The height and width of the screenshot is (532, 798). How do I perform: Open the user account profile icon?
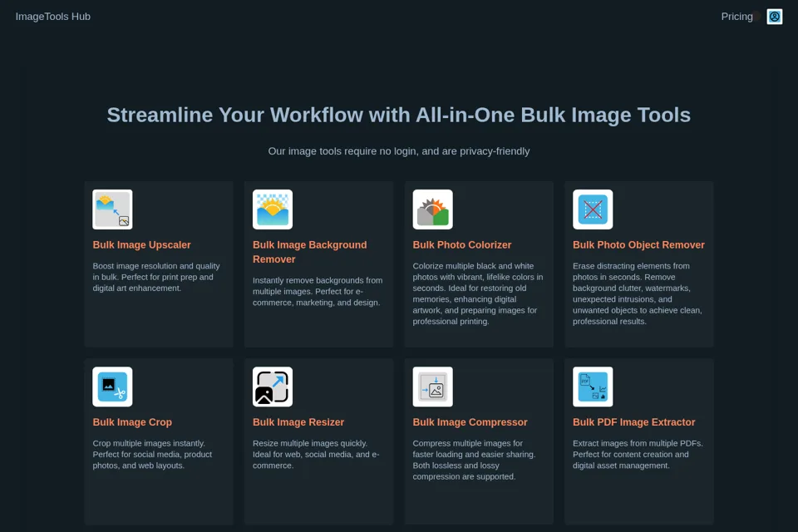click(775, 17)
